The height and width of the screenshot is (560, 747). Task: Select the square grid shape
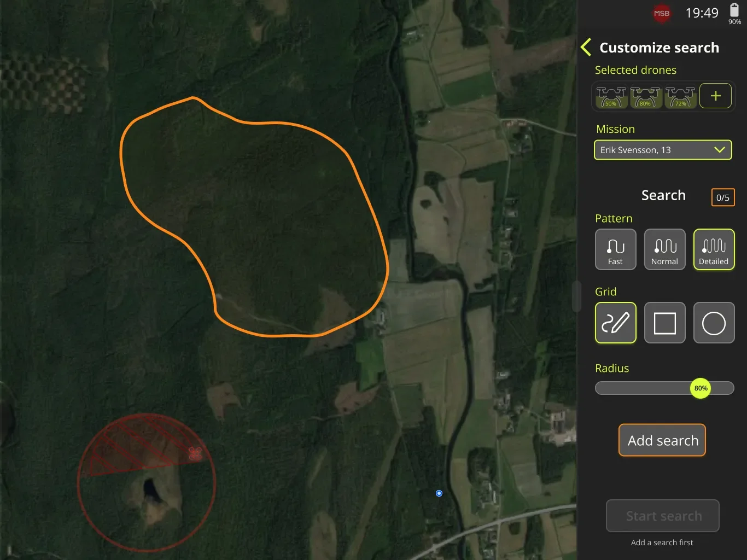pyautogui.click(x=665, y=323)
